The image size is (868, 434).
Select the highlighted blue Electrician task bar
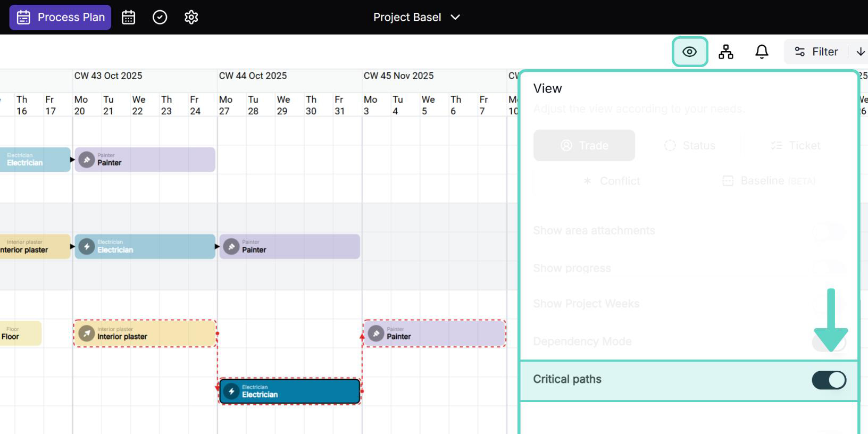290,391
